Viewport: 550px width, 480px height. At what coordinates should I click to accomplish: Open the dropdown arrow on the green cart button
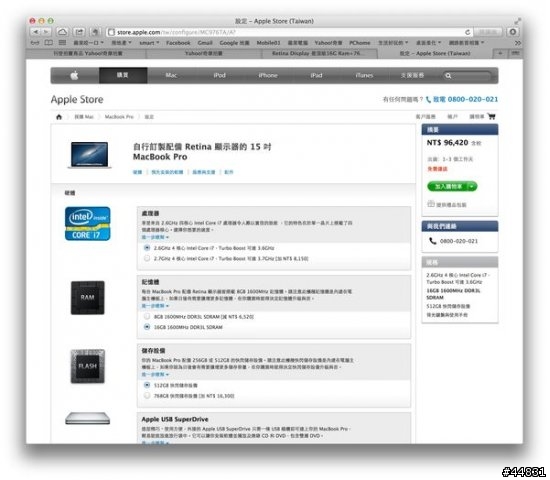click(472, 186)
